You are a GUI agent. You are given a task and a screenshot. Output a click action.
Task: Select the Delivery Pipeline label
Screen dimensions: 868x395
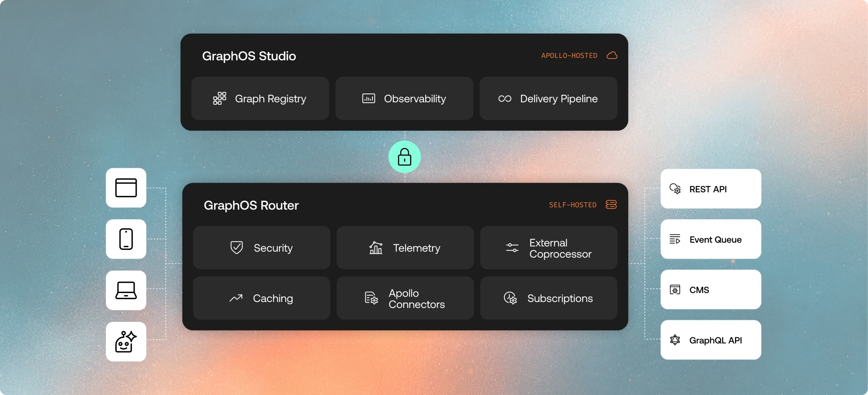pos(559,99)
